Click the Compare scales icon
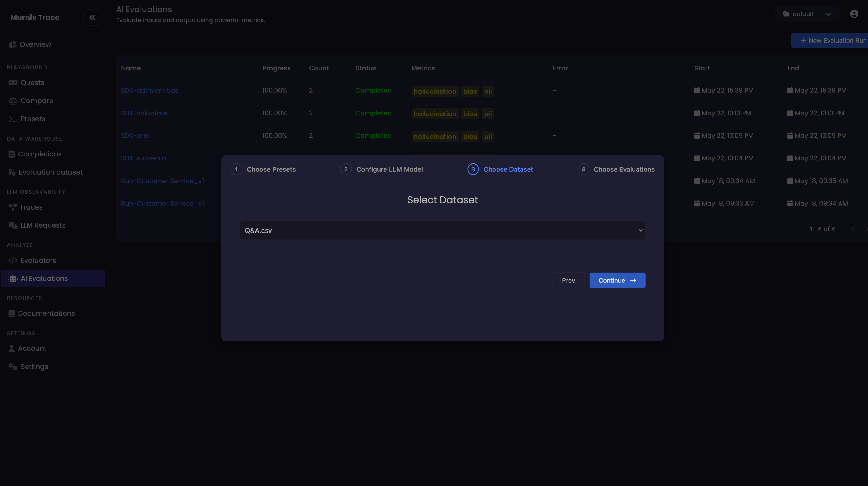This screenshot has width=868, height=486. (x=13, y=101)
